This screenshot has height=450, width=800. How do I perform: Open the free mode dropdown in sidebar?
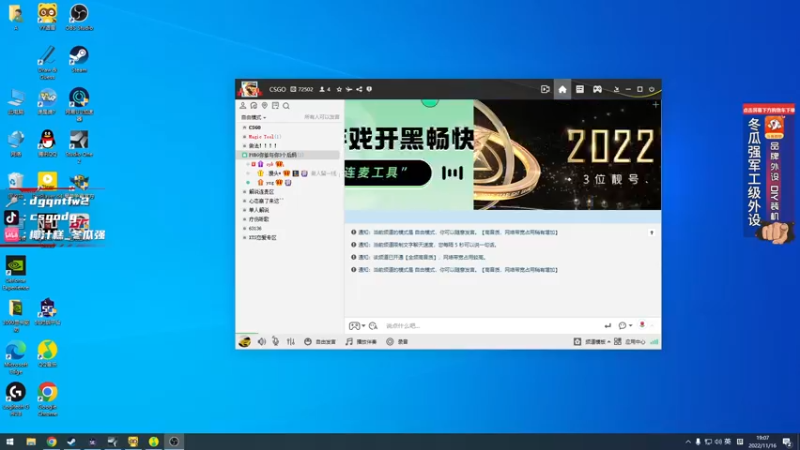[x=254, y=117]
